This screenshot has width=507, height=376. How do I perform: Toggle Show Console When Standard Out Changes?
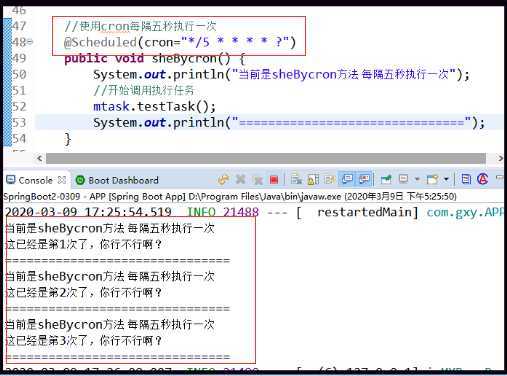pos(347,180)
